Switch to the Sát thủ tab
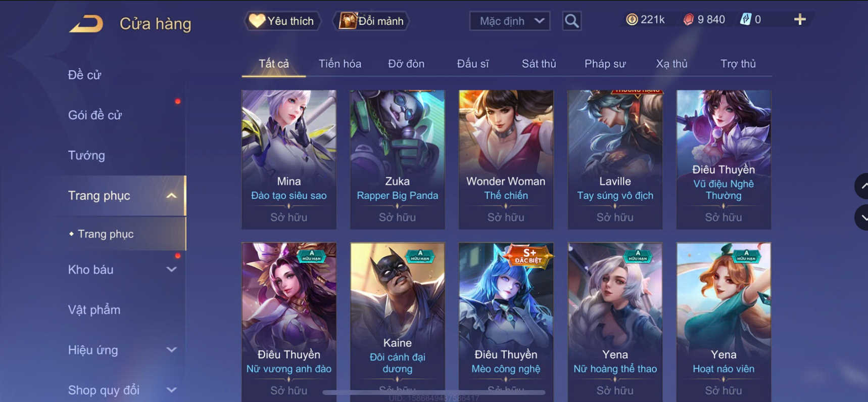 [539, 64]
